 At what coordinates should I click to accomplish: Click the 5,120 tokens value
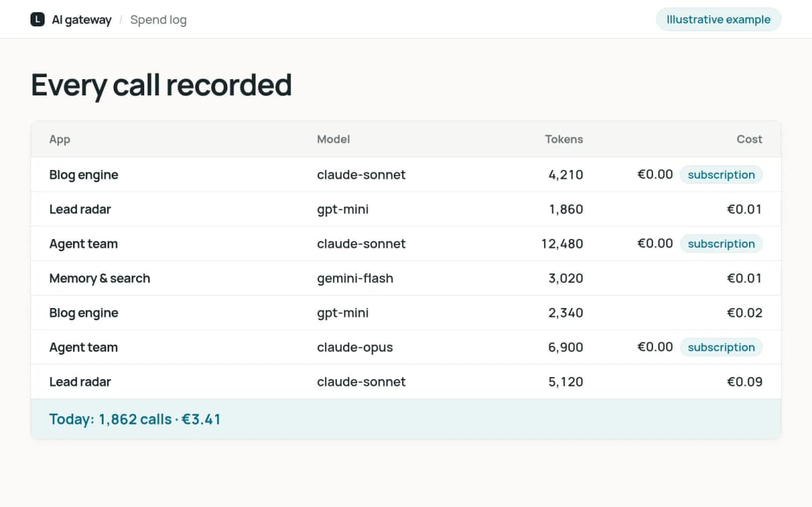click(566, 382)
